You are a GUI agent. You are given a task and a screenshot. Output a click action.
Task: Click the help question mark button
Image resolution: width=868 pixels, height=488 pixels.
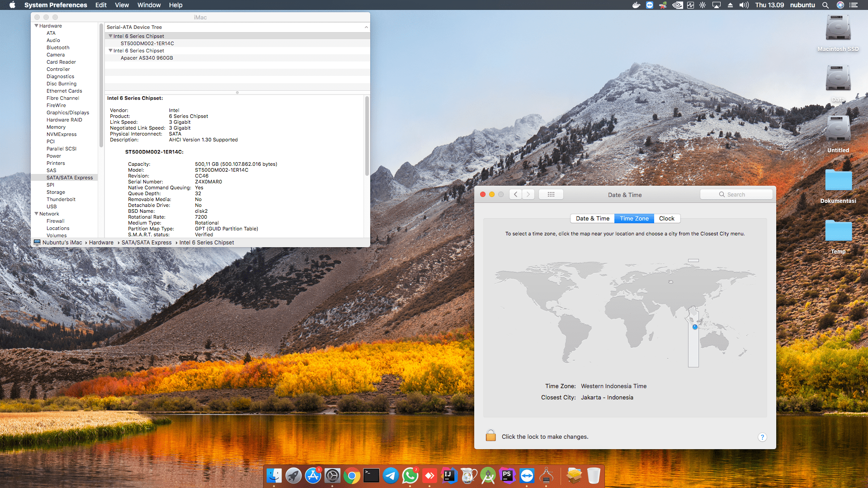tap(762, 437)
